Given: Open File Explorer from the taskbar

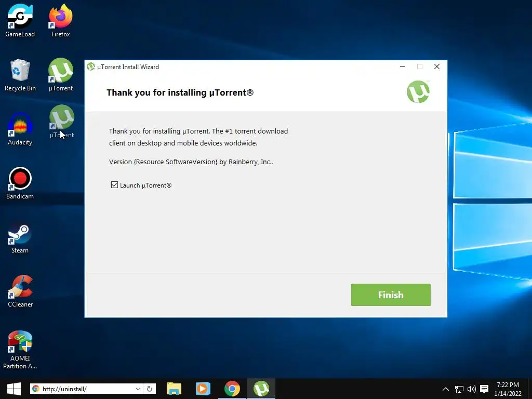Looking at the screenshot, I should click(x=174, y=389).
